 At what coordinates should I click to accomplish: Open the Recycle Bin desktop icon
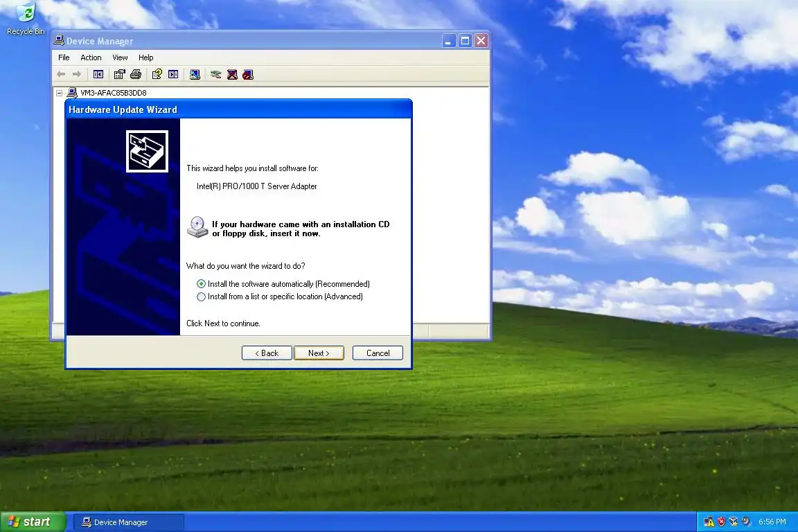(x=26, y=18)
